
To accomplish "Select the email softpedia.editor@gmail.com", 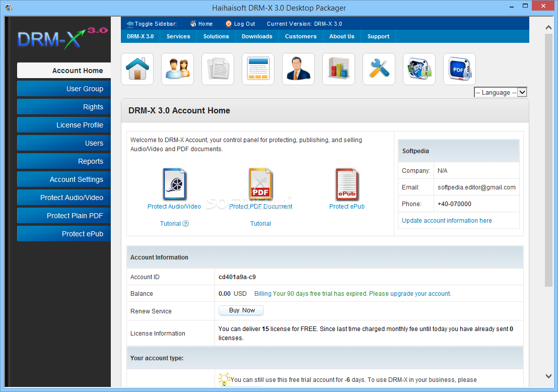I will (476, 187).
